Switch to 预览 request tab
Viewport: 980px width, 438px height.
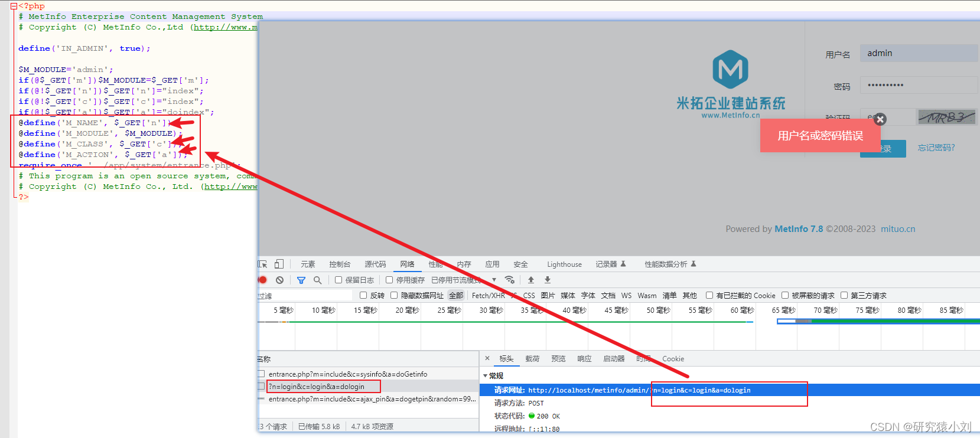coord(558,359)
